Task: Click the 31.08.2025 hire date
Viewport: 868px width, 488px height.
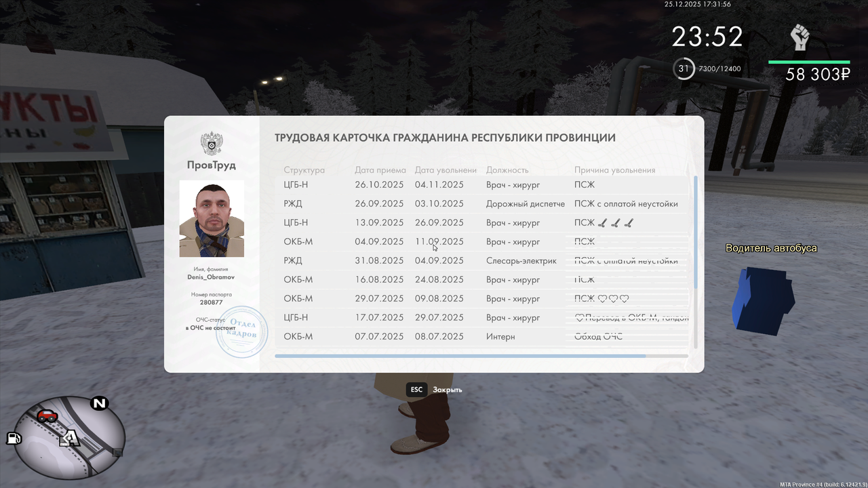Action: [379, 260]
